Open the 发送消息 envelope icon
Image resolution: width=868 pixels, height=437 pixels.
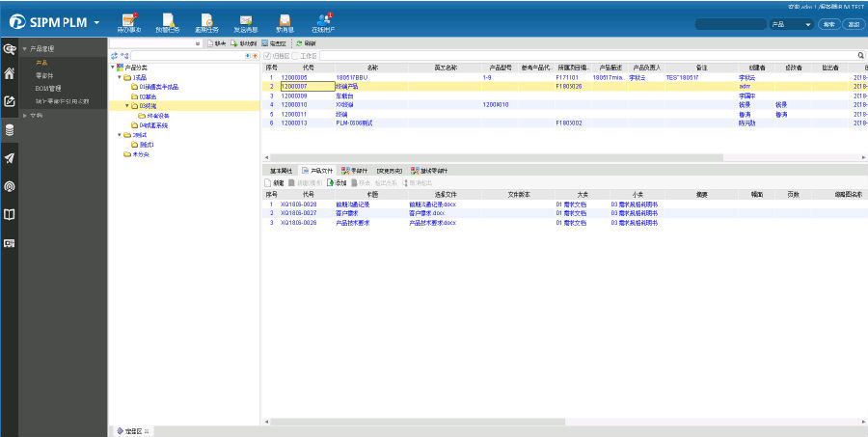click(x=245, y=21)
